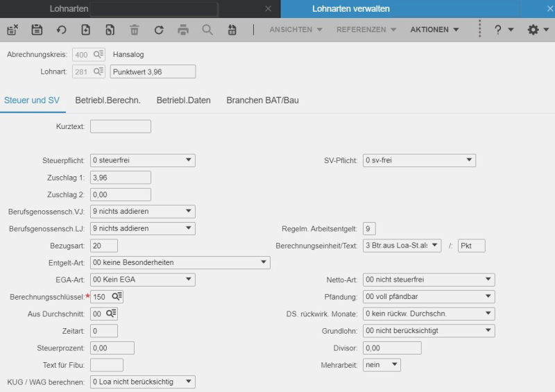Expand the Netto-Art dropdown

[429, 280]
